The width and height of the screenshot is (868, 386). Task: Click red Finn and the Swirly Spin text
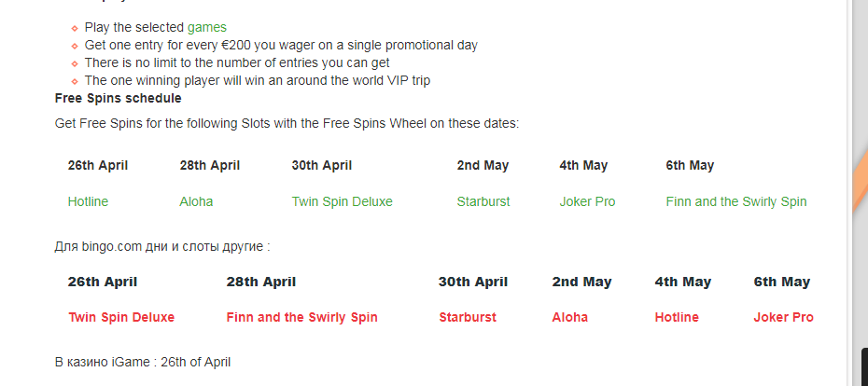[x=301, y=317]
